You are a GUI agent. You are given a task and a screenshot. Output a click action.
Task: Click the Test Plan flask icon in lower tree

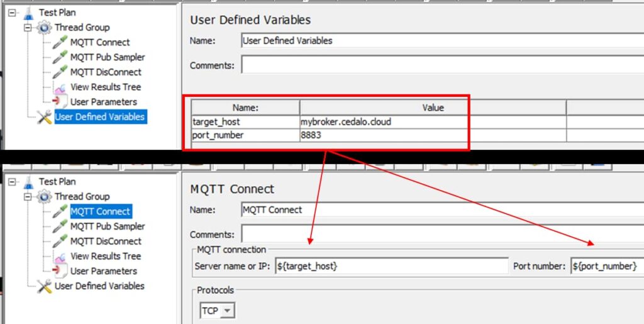click(28, 182)
